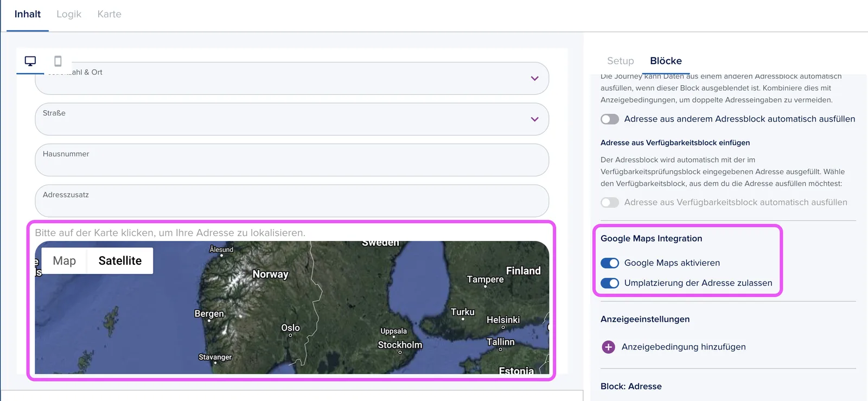
Task: Click the 'Anzeigeeinstellungen' heading
Action: click(x=645, y=319)
